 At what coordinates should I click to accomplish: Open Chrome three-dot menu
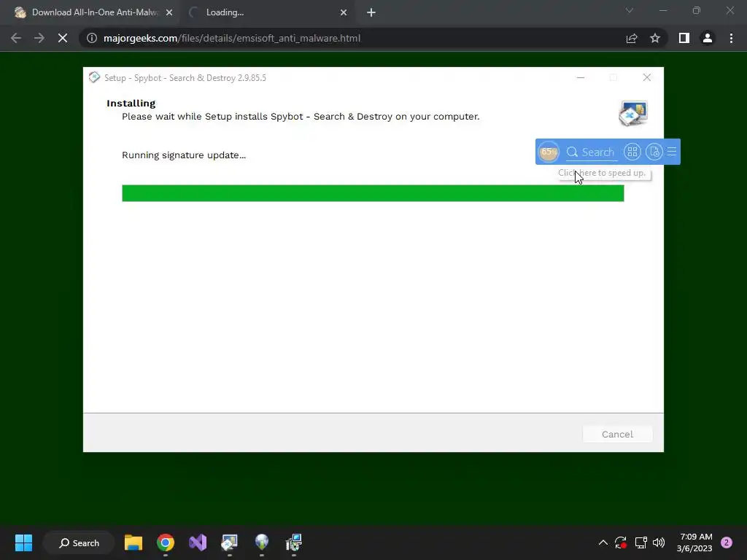coord(731,38)
